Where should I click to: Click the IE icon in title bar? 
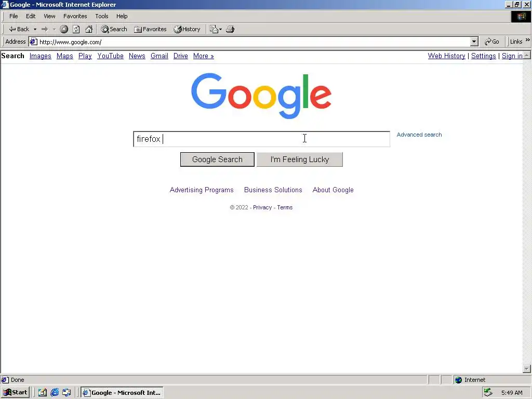pyautogui.click(x=5, y=4)
